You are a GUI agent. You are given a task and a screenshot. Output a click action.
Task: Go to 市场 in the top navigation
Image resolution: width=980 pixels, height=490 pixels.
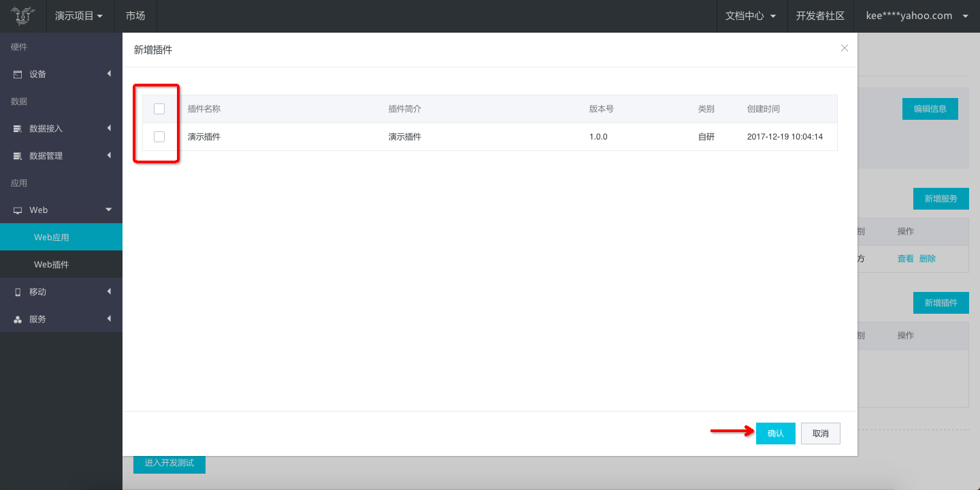pyautogui.click(x=135, y=16)
